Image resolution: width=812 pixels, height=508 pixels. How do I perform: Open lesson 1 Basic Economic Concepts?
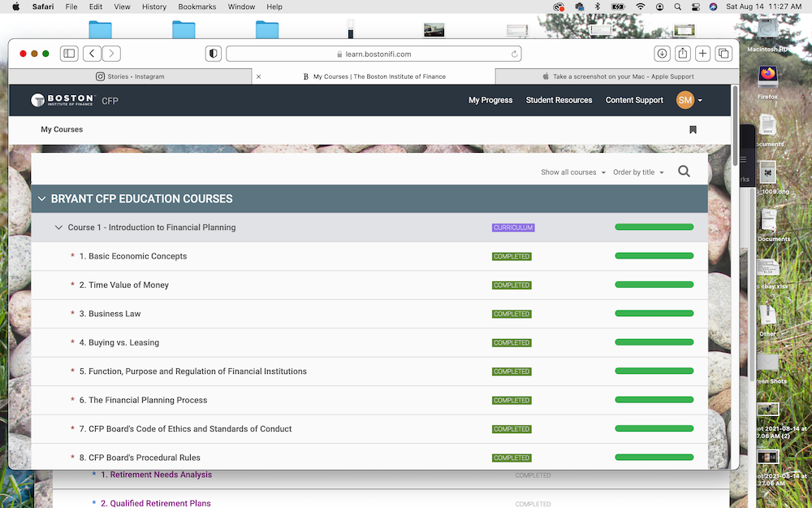(133, 256)
